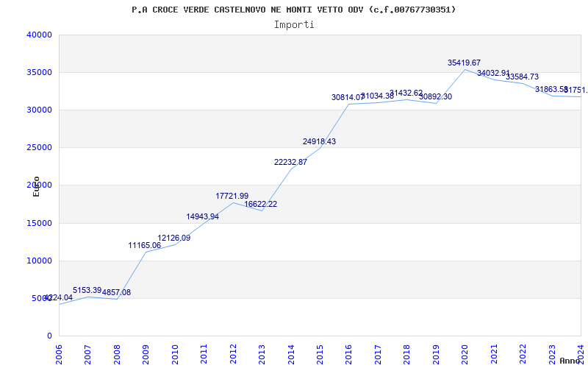Select data label 11165.06
This screenshot has height=368, width=588.
(x=144, y=246)
